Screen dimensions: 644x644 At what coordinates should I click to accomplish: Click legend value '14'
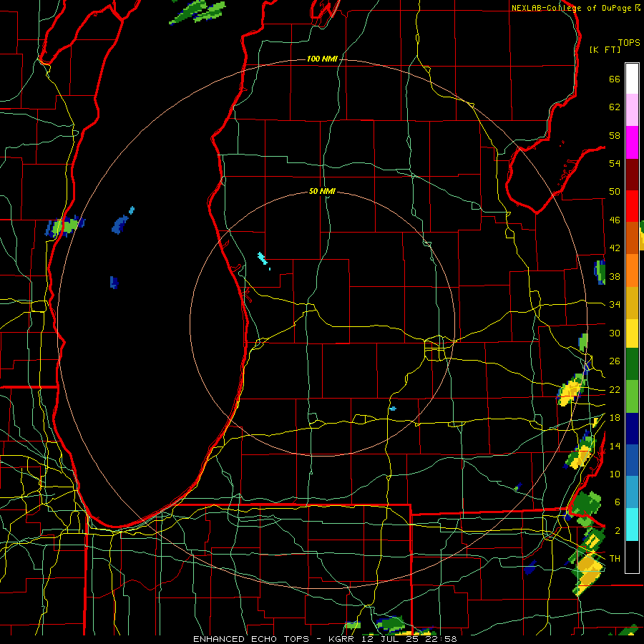[615, 446]
